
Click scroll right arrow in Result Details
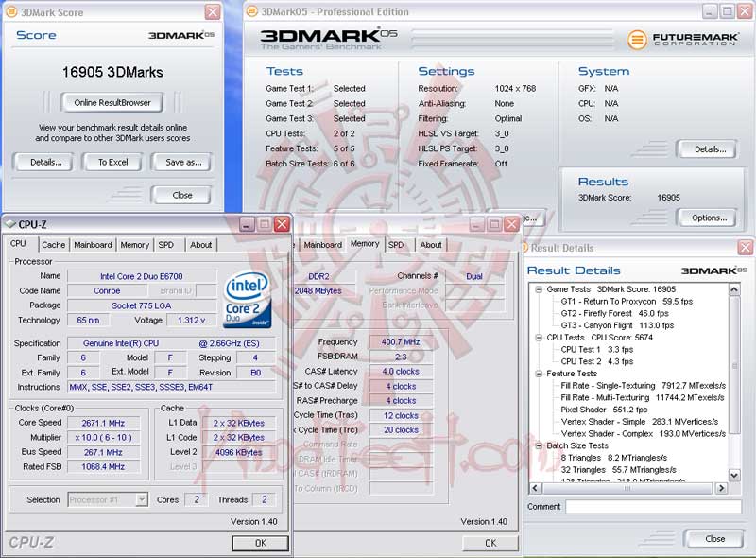[x=721, y=488]
